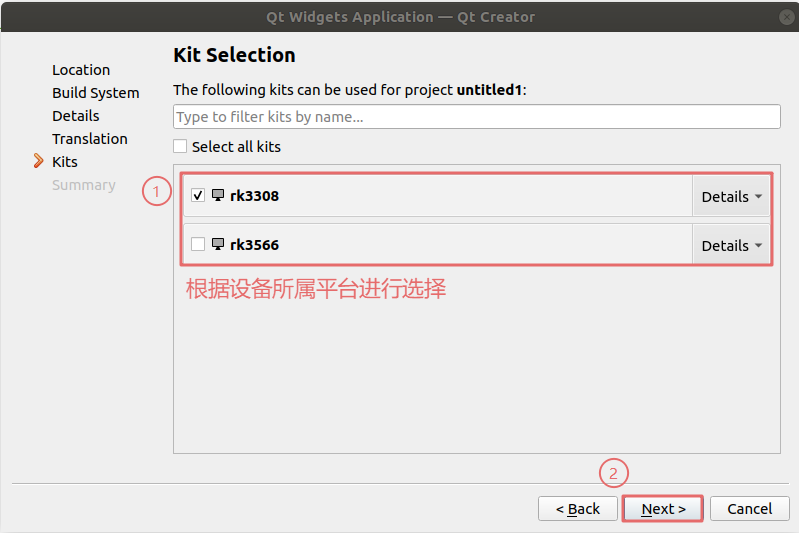Open the Translation step in sidebar
This screenshot has width=799, height=533.
tap(90, 139)
